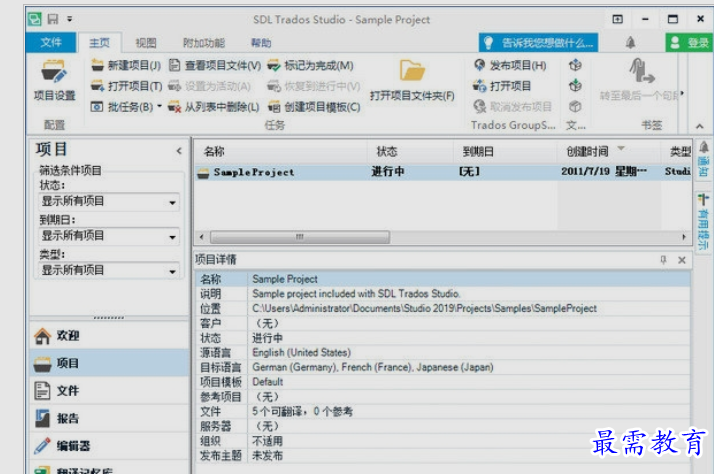The height and width of the screenshot is (474, 714).
Task: Sort by Created At (创建时间) column header
Action: 609,152
